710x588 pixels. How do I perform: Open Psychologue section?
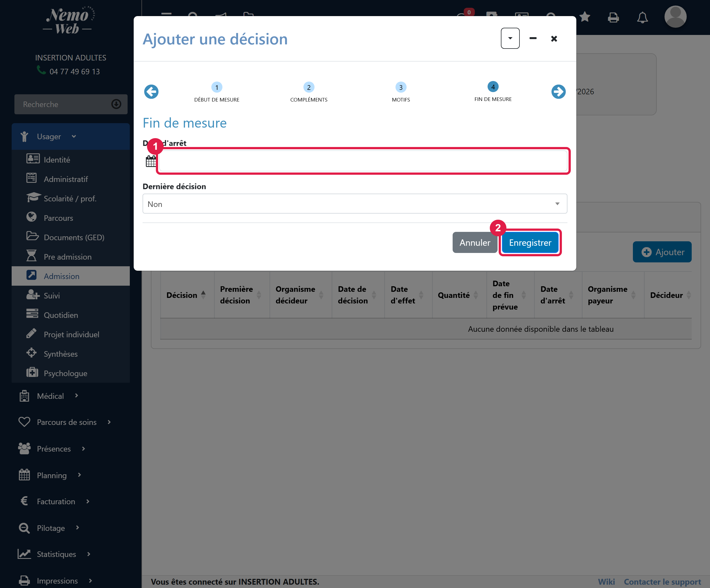point(71,373)
